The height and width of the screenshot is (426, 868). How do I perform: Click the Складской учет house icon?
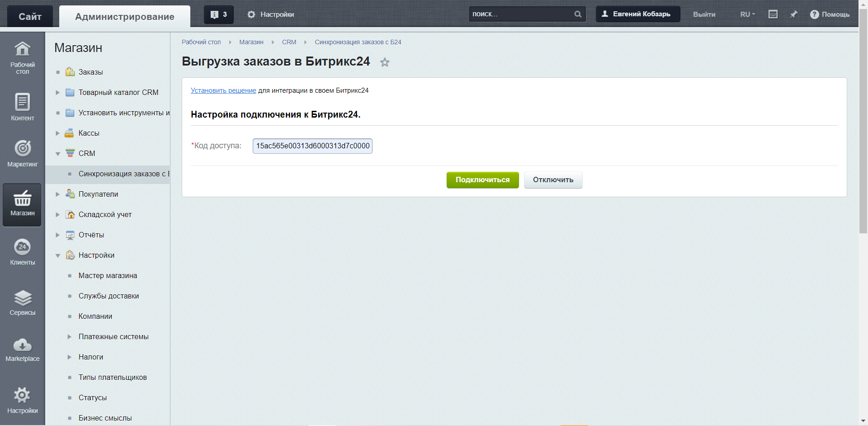(x=70, y=214)
